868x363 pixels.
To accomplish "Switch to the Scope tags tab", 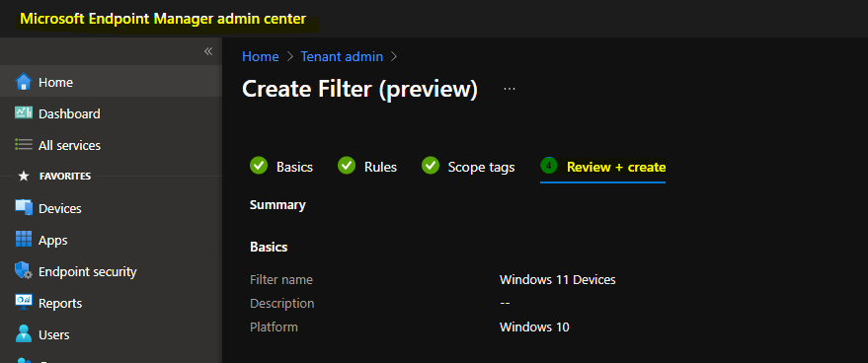I will [x=468, y=167].
